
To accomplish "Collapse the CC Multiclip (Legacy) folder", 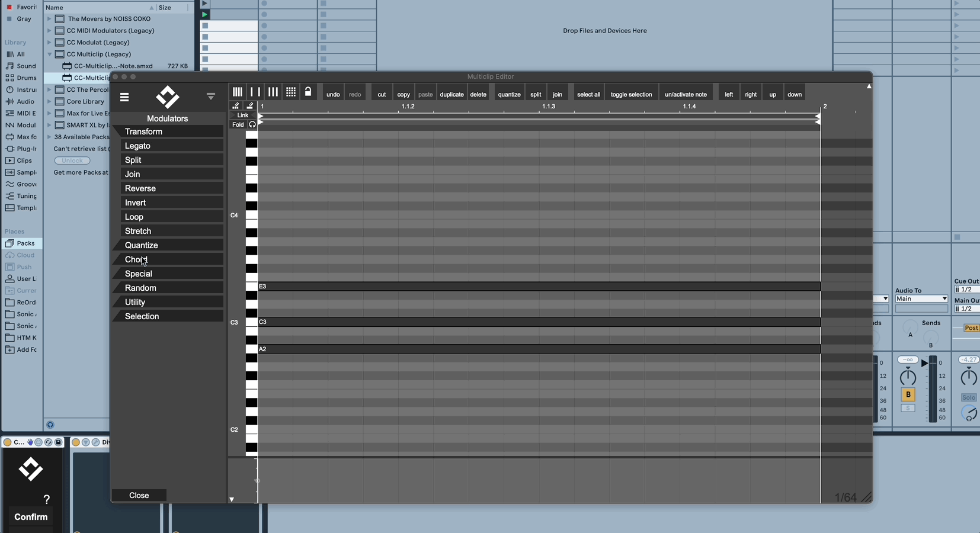I will (49, 54).
